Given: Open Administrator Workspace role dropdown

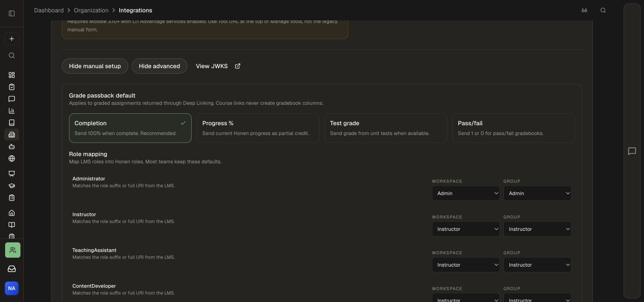Looking at the screenshot, I should pyautogui.click(x=466, y=193).
